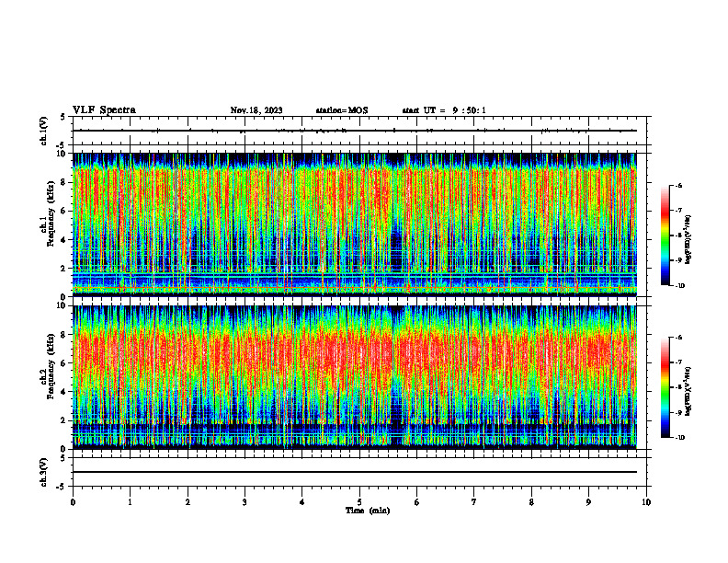Click the ch.3 flat waveform trace line
The height and width of the screenshot is (563, 728).
pos(355,472)
